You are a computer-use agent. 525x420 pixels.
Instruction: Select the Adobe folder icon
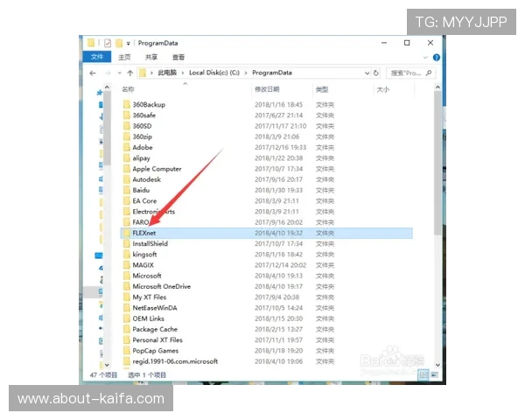coord(127,147)
